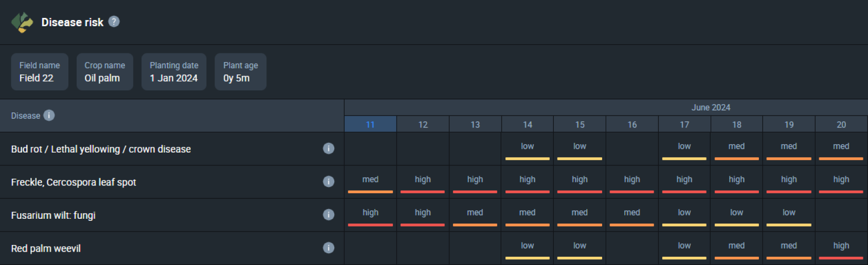This screenshot has height=265, width=868.
Task: Click Red palm weevil low cell on 15
Action: click(580, 248)
